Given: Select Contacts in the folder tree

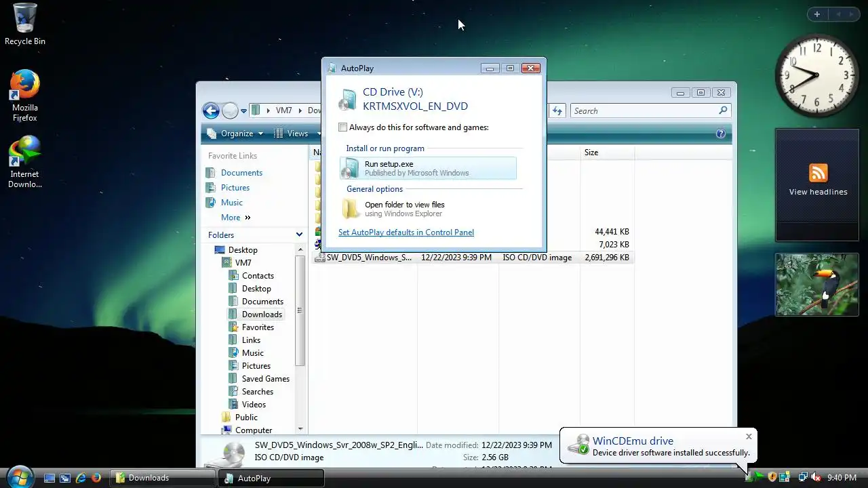Looking at the screenshot, I should pyautogui.click(x=251, y=276).
